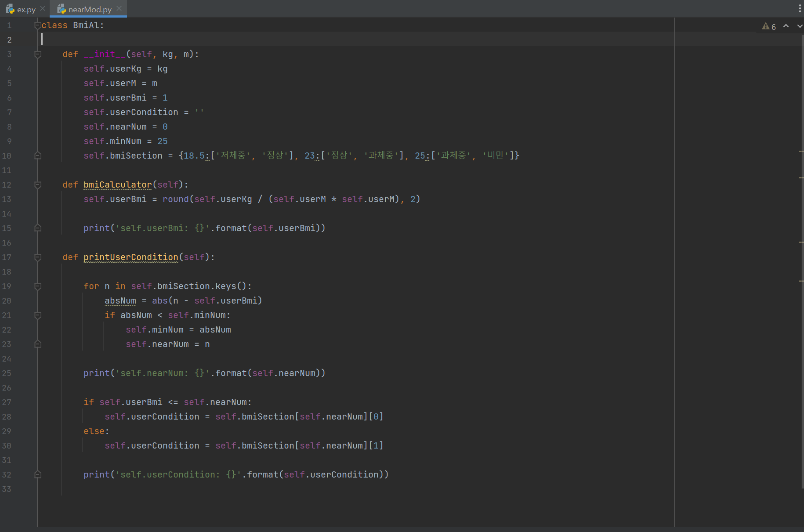
Task: Click the '저체중' string in bmiSection
Action: click(x=233, y=156)
